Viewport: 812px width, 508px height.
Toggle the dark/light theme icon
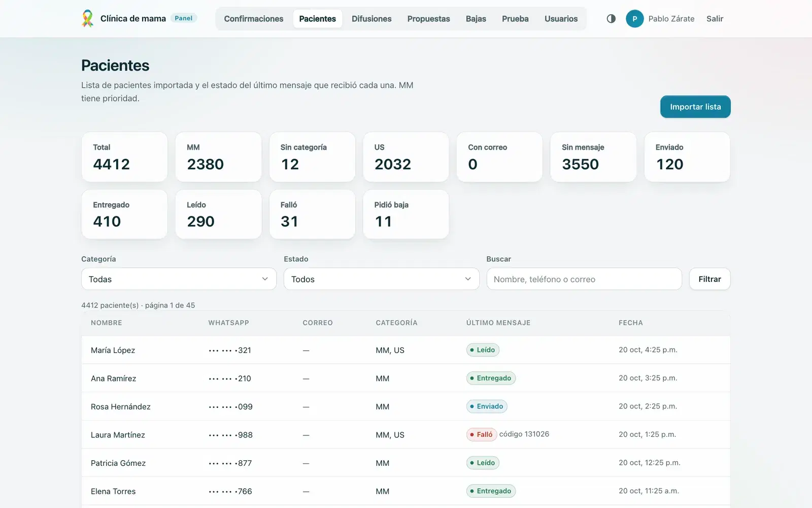point(611,19)
